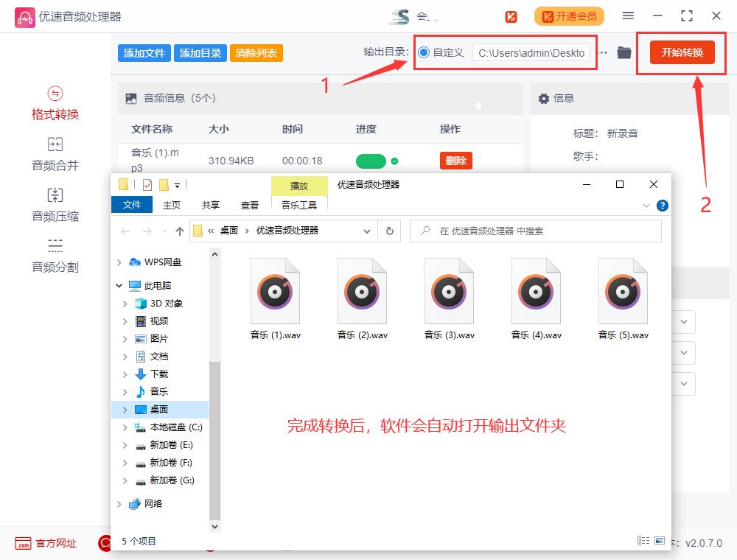Click the folder icon beside the output path

coord(624,52)
